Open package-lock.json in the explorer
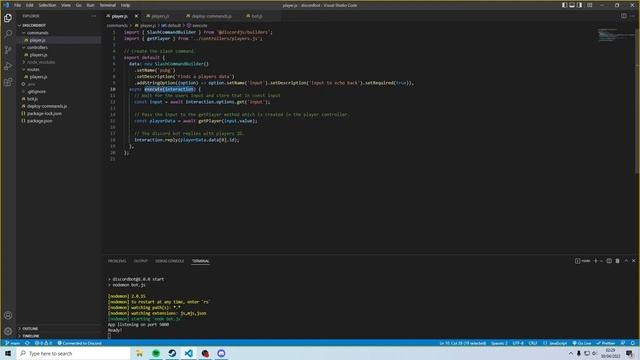The height and width of the screenshot is (360, 640). (44, 113)
